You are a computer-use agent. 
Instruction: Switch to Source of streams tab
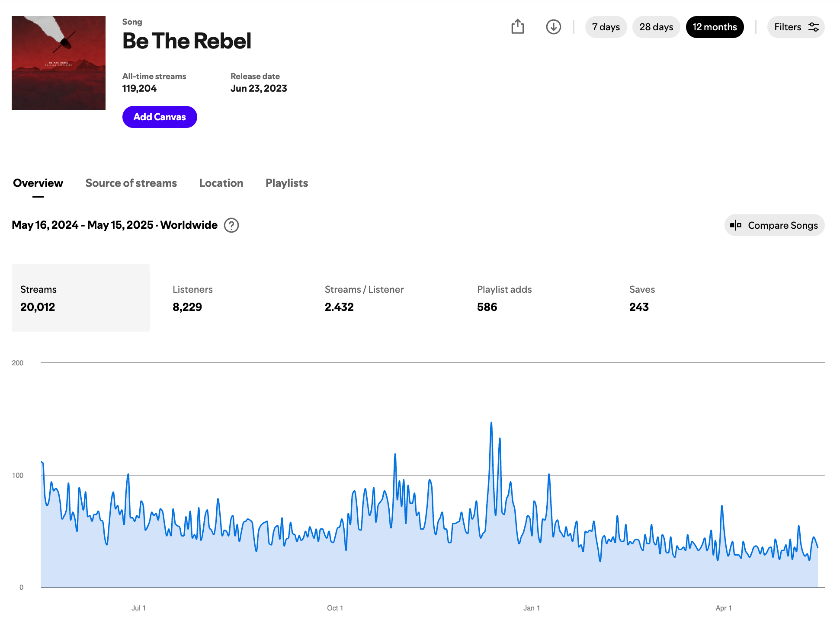(x=131, y=183)
